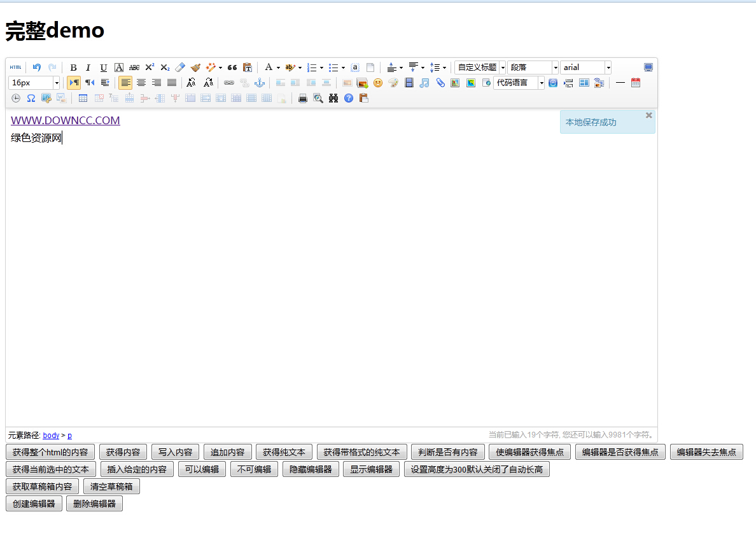Open search and replace
756x547 pixels.
(x=334, y=98)
